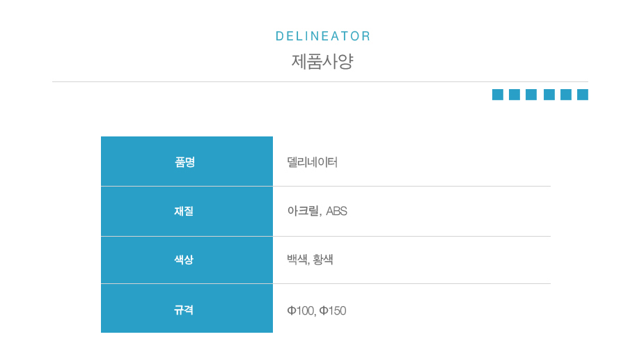Click the first blue square from left
This screenshot has height=355, width=644.
click(x=498, y=95)
